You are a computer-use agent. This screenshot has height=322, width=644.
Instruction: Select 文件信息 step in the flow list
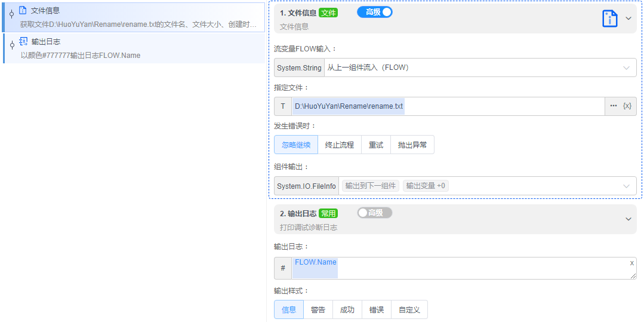[x=134, y=17]
